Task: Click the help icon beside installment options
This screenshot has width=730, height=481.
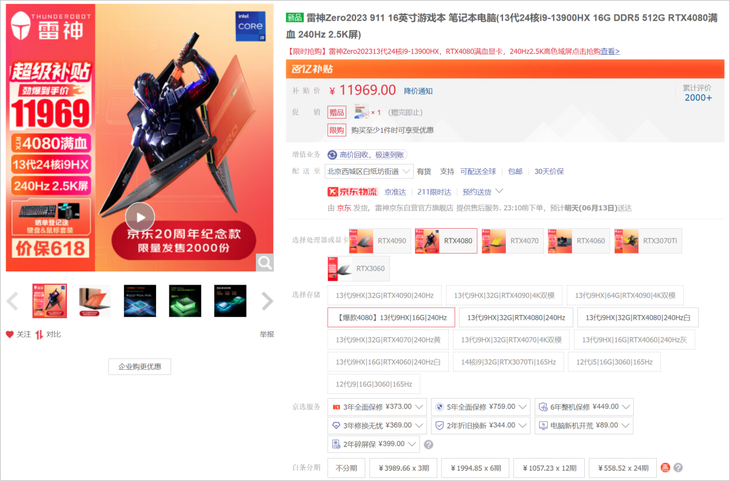Action: 678,467
